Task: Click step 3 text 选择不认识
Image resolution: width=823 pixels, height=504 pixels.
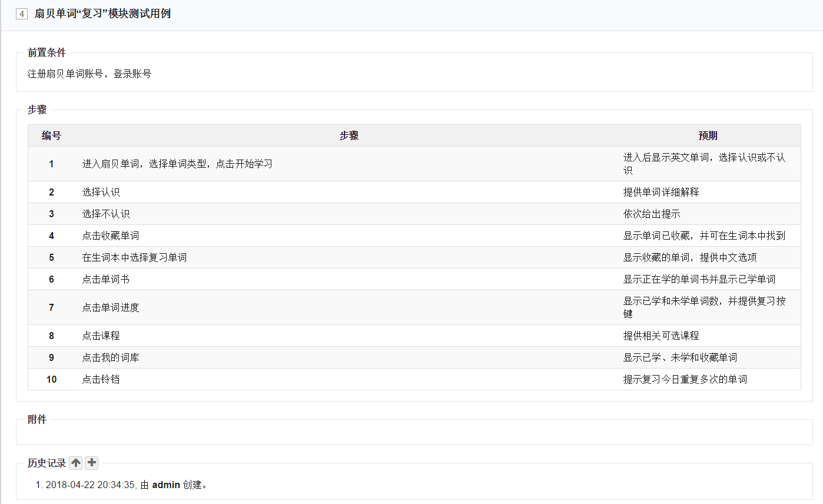Action: click(106, 214)
